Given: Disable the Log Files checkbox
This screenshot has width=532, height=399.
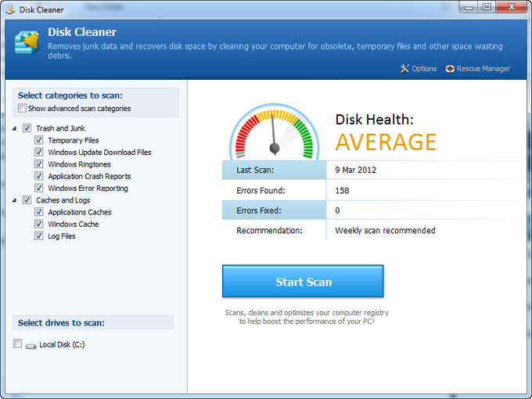Looking at the screenshot, I should click(39, 236).
